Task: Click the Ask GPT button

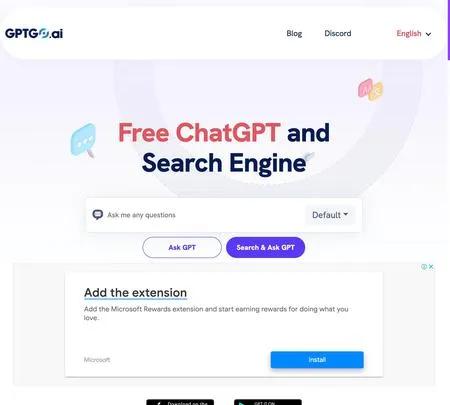Action: (182, 247)
